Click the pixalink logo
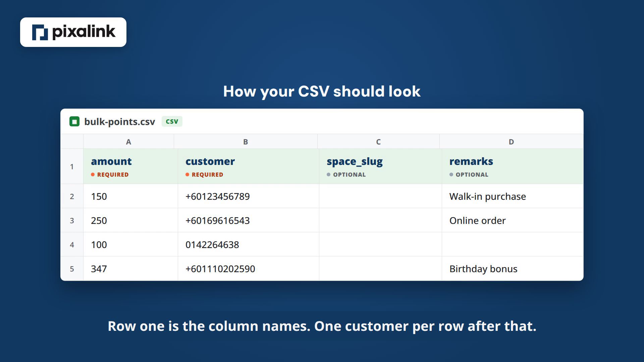 coord(73,32)
